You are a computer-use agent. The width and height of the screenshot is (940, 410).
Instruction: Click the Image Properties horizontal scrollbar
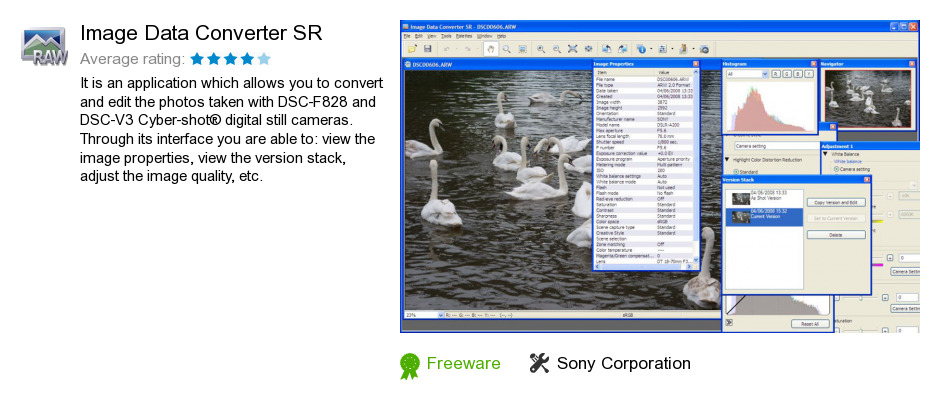(643, 266)
